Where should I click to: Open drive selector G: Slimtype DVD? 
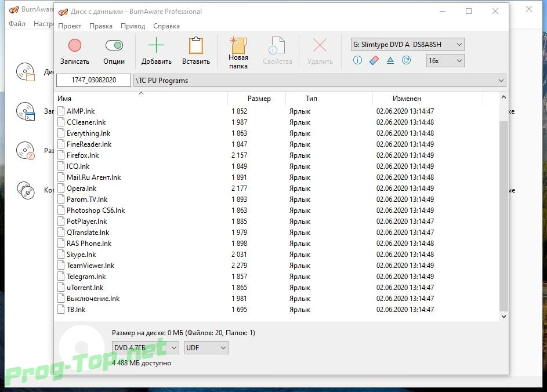click(407, 44)
